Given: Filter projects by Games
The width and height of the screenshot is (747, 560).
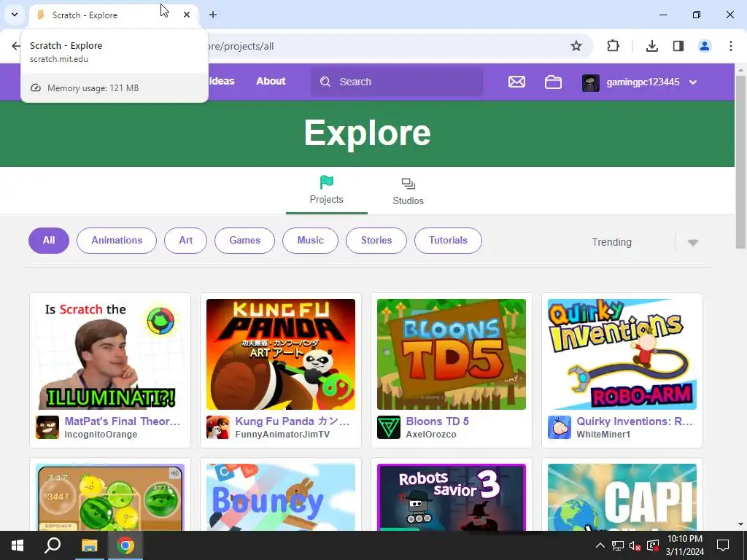Looking at the screenshot, I should point(245,241).
